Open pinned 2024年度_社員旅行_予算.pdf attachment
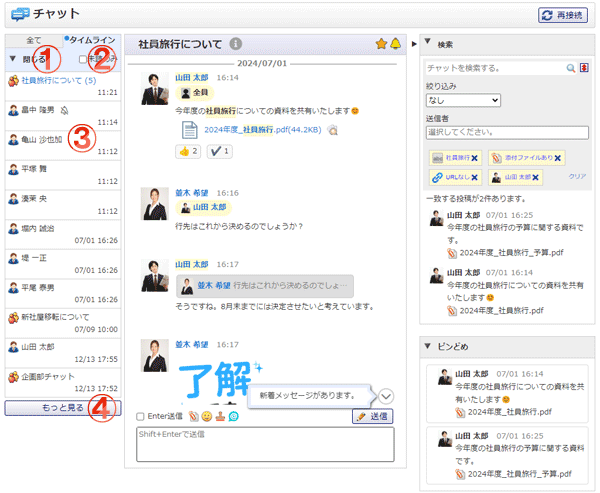This screenshot has height=493, width=600. tap(520, 474)
